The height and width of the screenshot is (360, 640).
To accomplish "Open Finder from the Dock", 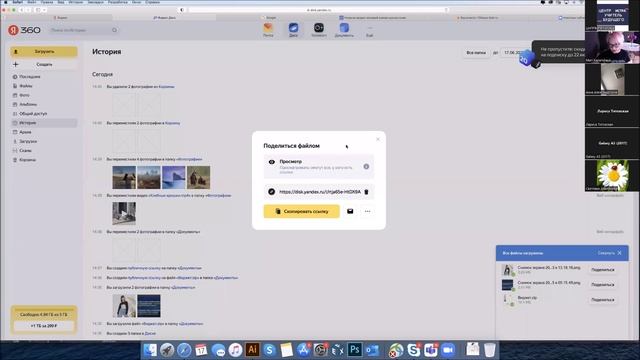I will click(x=150, y=350).
